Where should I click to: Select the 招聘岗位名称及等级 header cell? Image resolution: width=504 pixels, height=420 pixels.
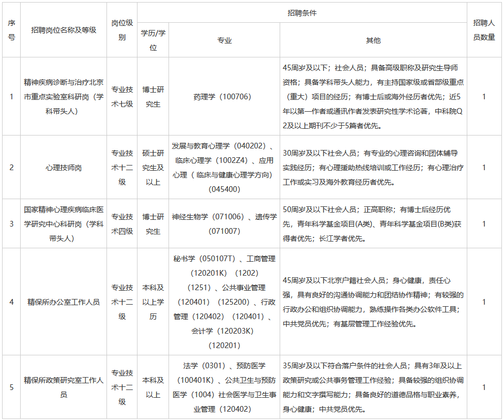[64, 30]
